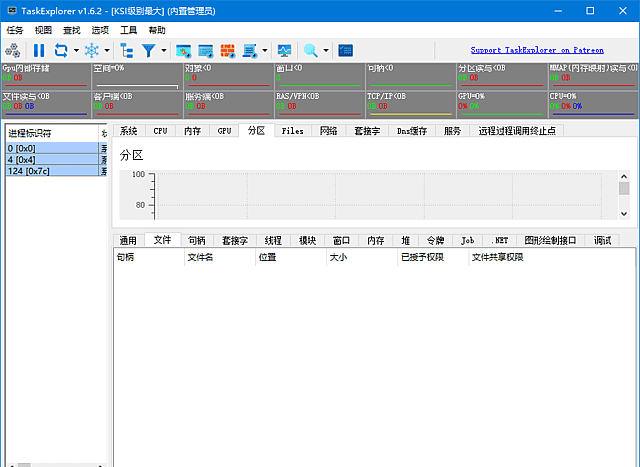The image size is (640, 467).
Task: Click graph panel scrollbar up arrow
Action: coord(624,176)
